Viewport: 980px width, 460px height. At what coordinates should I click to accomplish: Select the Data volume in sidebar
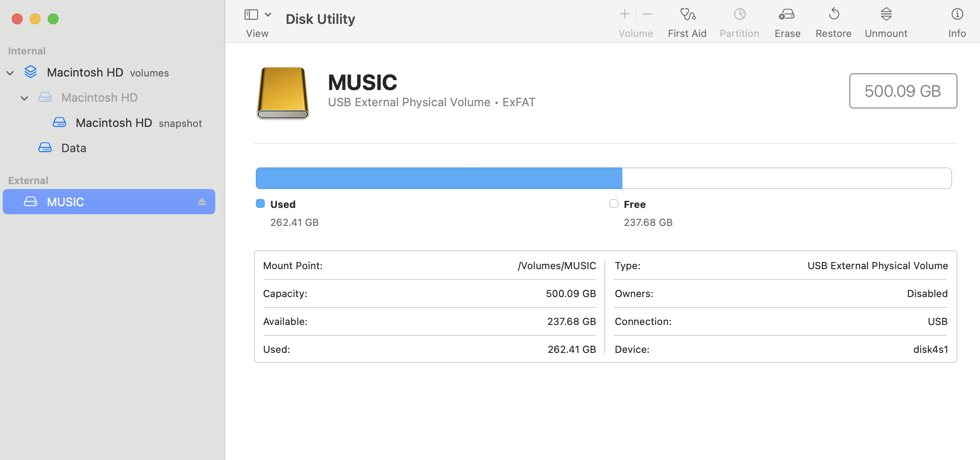[x=73, y=148]
